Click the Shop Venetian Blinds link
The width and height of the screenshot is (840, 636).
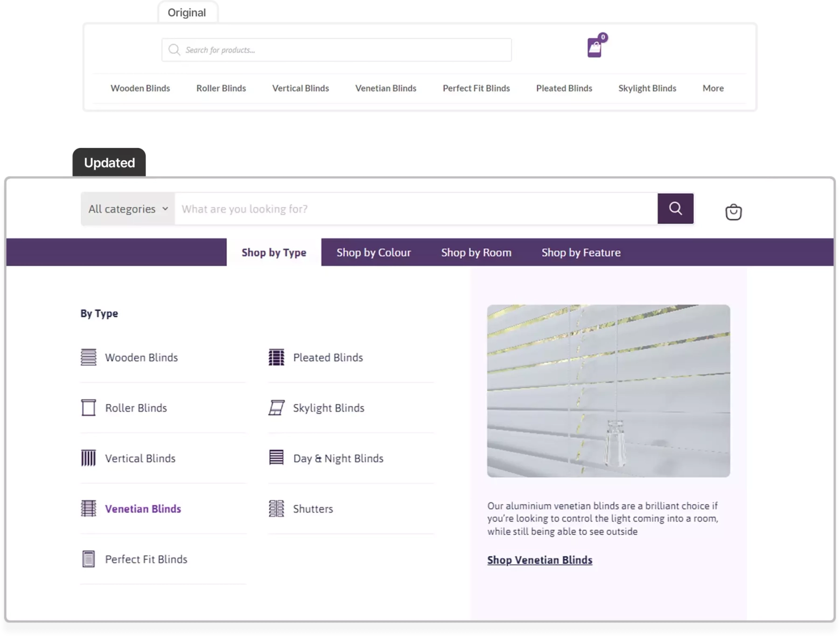(x=539, y=560)
